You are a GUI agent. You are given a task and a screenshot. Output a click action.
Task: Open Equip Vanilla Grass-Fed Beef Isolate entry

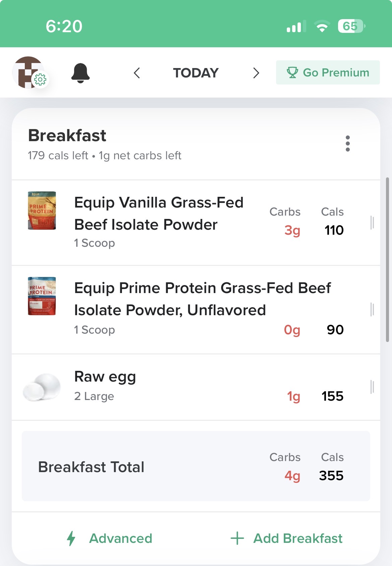[159, 214]
